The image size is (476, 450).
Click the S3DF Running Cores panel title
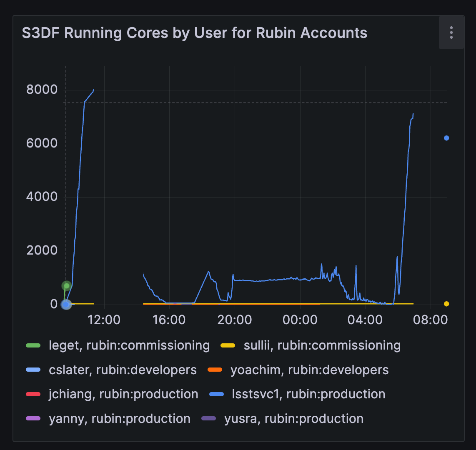(x=194, y=33)
